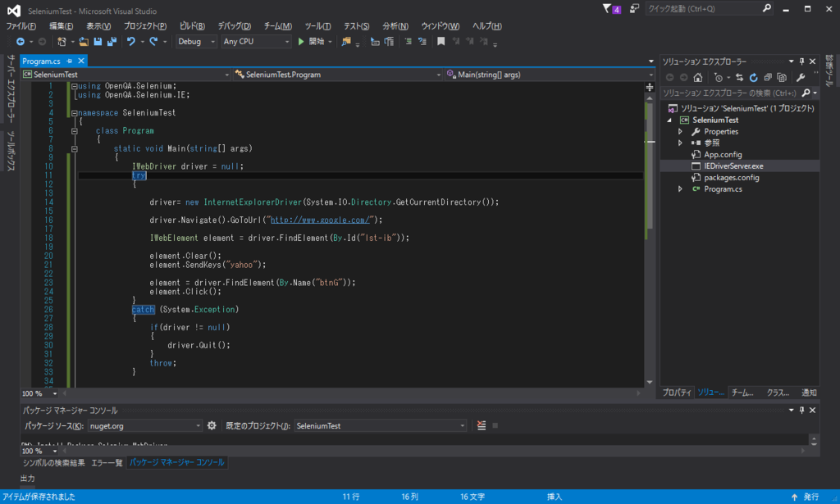Open the ビルド(B) menu
Viewport: 840px width, 504px height.
192,25
